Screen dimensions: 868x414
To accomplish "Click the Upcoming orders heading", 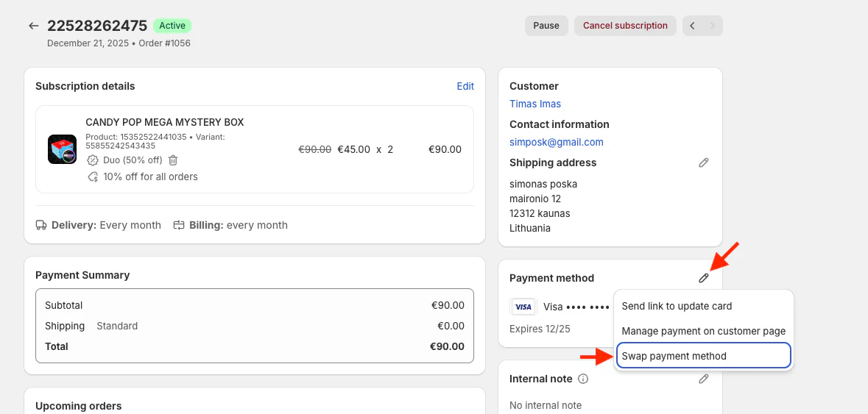I will tap(78, 406).
